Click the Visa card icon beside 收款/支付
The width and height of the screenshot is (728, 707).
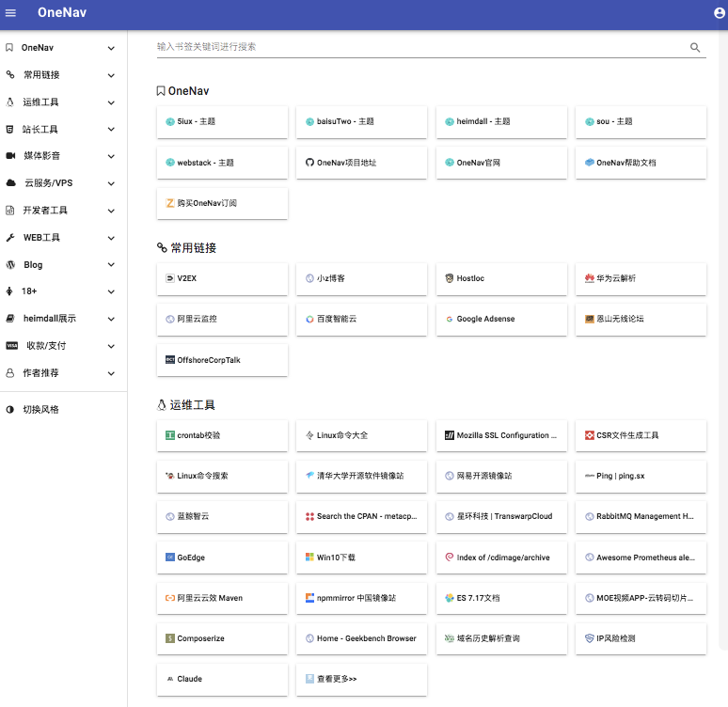tap(11, 346)
